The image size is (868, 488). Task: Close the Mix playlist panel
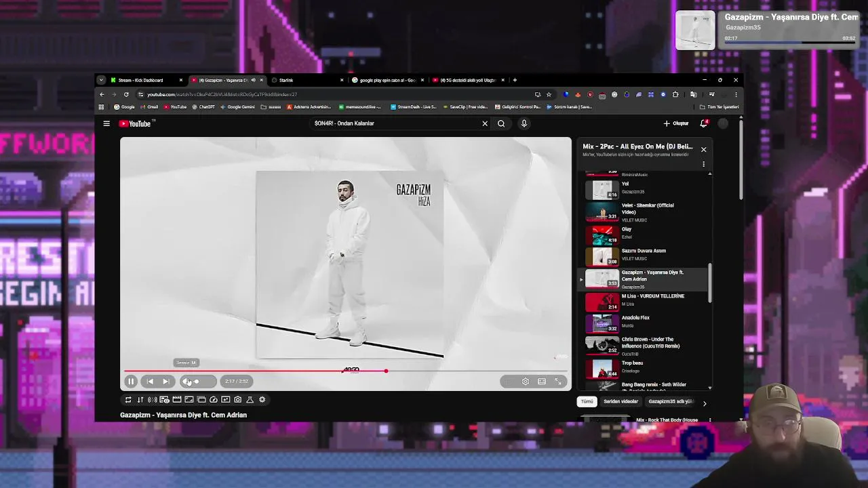point(703,149)
